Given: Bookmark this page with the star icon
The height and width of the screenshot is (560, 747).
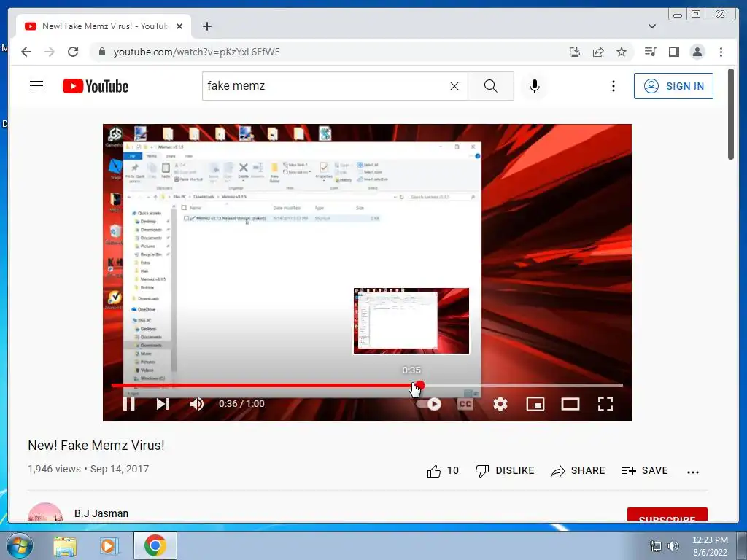Looking at the screenshot, I should [622, 52].
